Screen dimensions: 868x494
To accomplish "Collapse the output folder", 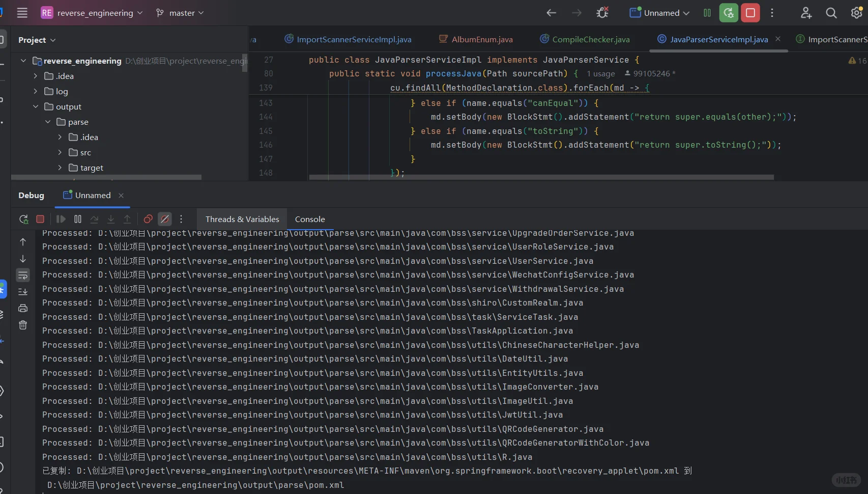I will click(35, 106).
